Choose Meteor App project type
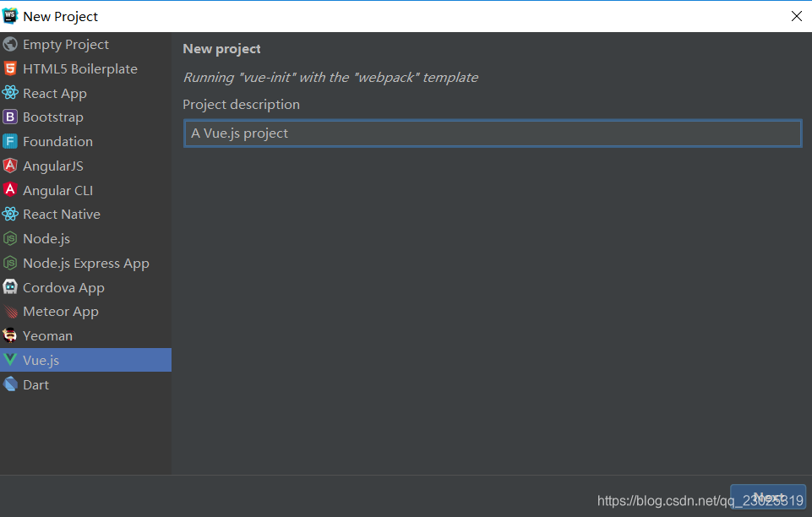812x517 pixels. [85, 312]
